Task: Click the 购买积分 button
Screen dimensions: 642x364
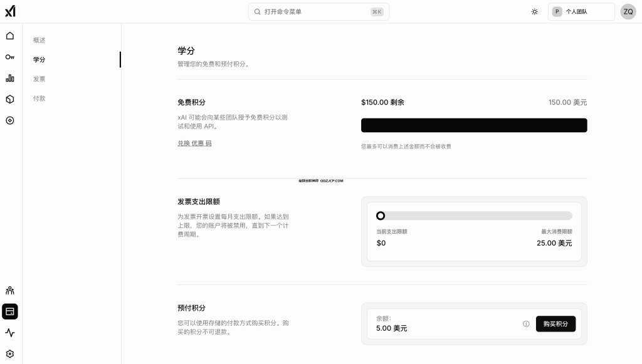Action: click(555, 324)
